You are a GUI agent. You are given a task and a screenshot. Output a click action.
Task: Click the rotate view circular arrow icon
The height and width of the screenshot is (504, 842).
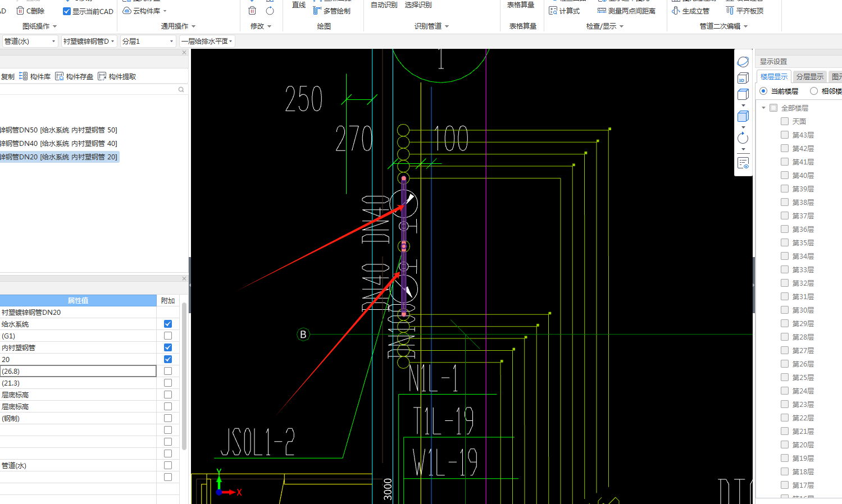click(x=743, y=138)
